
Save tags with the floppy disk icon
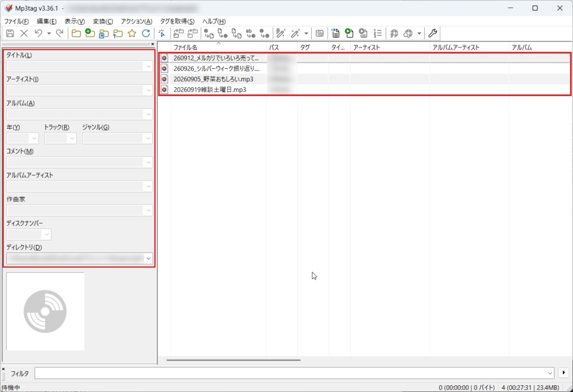pyautogui.click(x=10, y=34)
